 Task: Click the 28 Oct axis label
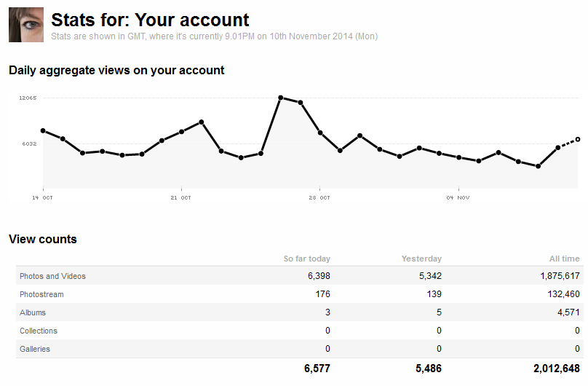click(319, 197)
